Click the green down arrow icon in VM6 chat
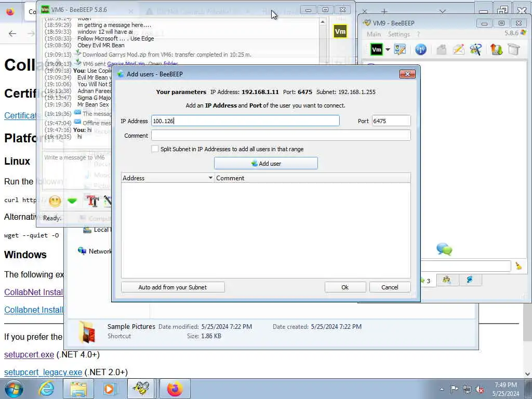Viewport: 532px width, 399px height. point(72,201)
